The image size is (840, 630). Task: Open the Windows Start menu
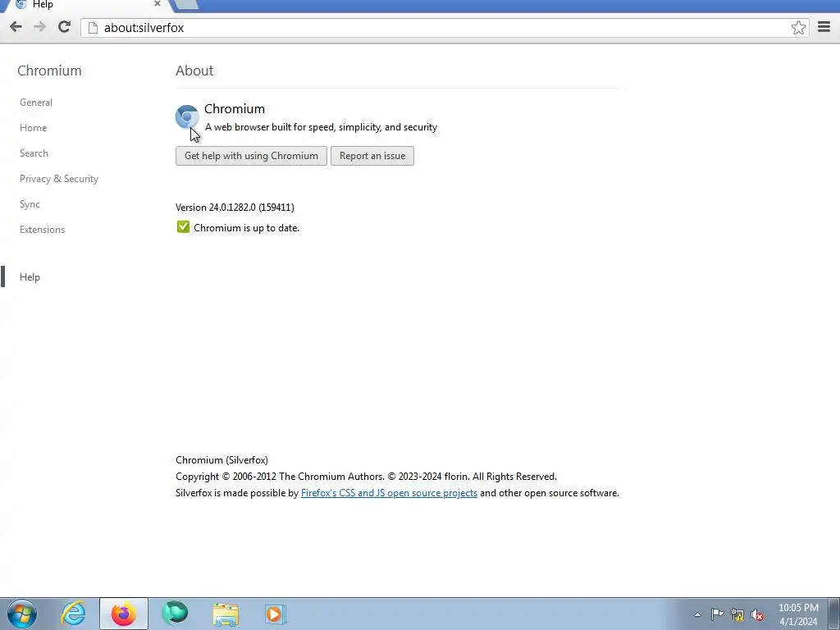click(x=22, y=614)
